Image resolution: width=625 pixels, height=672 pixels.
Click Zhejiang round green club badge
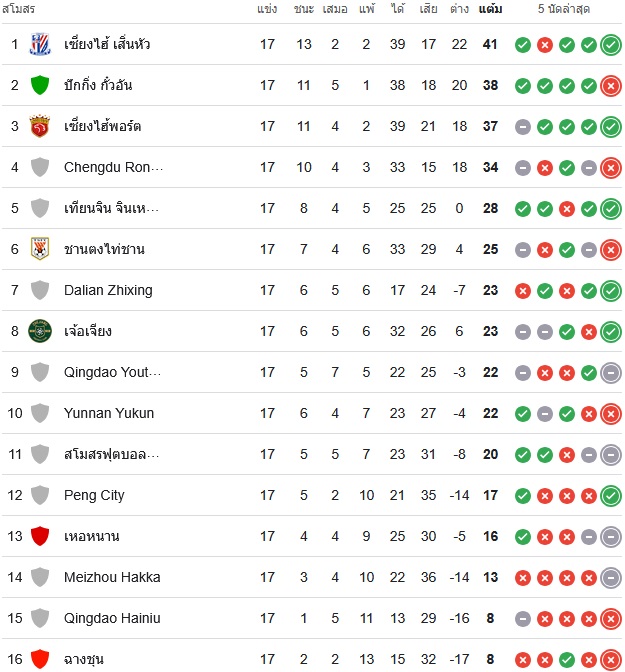[40, 331]
